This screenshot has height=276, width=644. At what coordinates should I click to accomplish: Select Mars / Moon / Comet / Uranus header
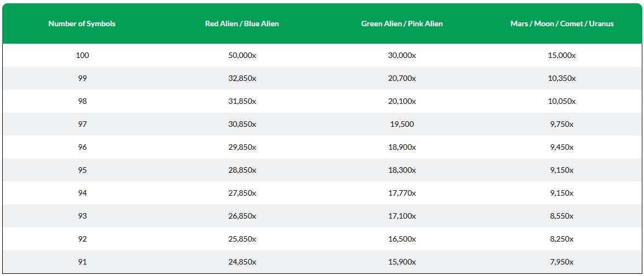(562, 24)
